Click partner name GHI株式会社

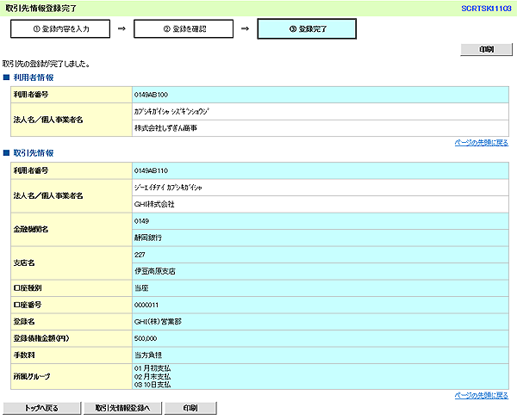[x=154, y=204]
